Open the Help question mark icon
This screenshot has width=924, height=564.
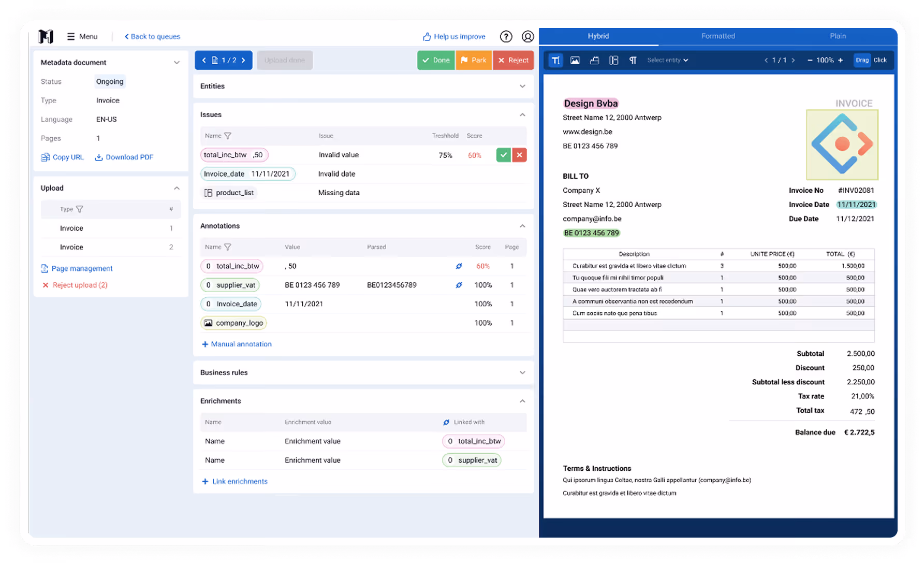pos(506,36)
